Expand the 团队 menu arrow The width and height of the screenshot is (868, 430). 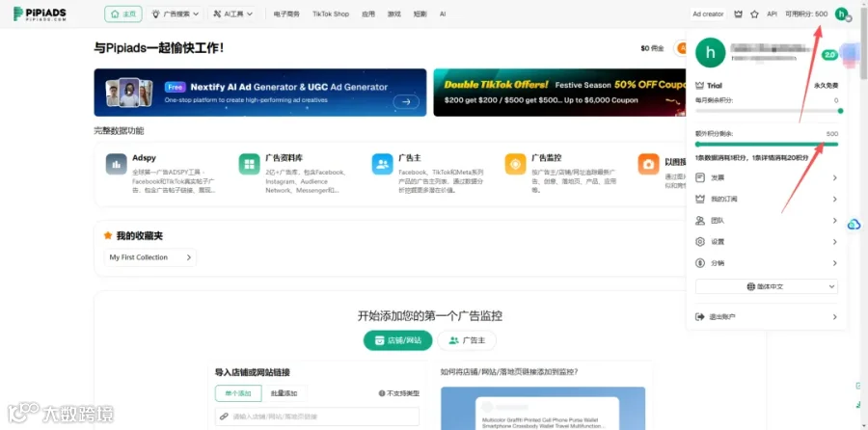(x=835, y=220)
